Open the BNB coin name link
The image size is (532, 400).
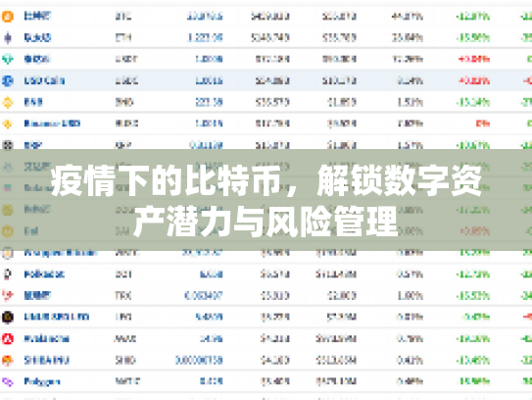click(33, 102)
